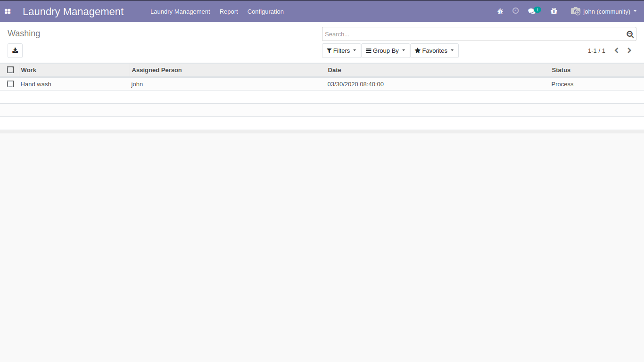Tick the select-all header checkbox
The width and height of the screenshot is (644, 362).
click(x=10, y=70)
